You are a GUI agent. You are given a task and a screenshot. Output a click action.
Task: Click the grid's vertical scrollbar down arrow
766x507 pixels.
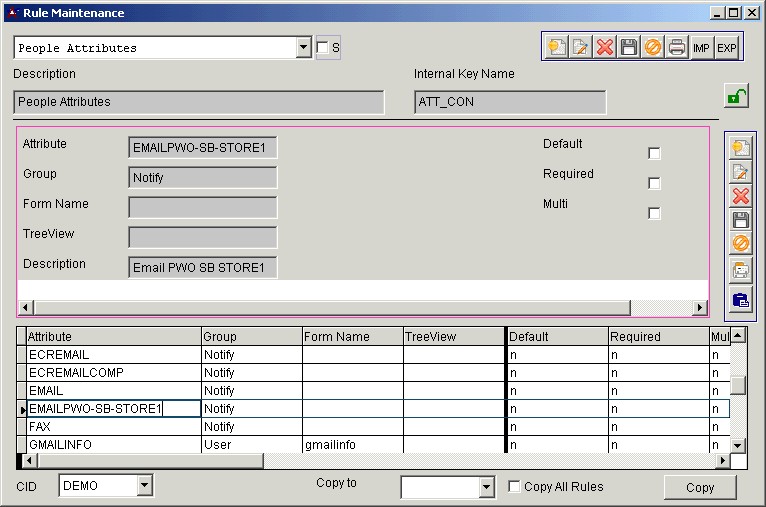738,445
